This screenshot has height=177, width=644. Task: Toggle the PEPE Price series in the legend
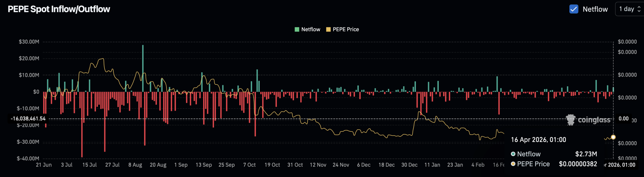point(346,29)
